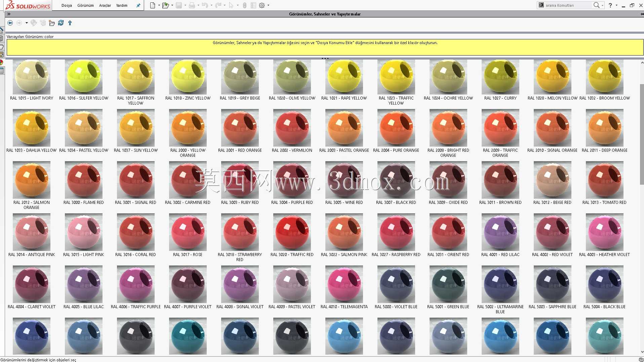Select RAL 3015 Light Pink appearance
This screenshot has width=644, height=362.
(x=84, y=232)
